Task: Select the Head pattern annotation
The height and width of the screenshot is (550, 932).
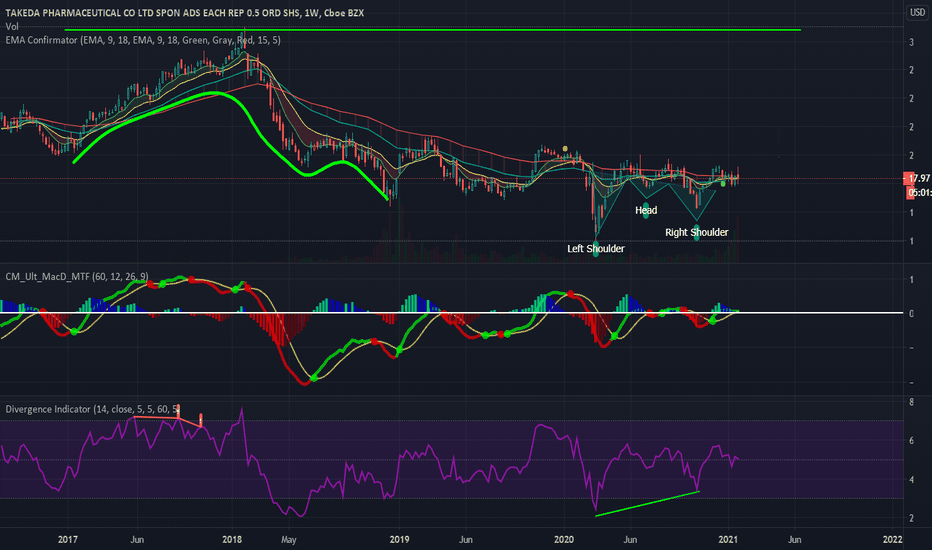Action: click(x=646, y=210)
